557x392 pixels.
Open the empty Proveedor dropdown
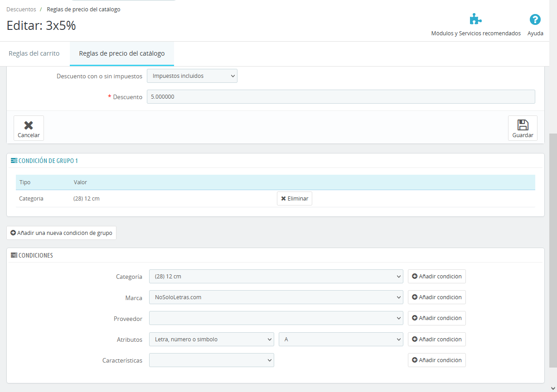tap(276, 318)
